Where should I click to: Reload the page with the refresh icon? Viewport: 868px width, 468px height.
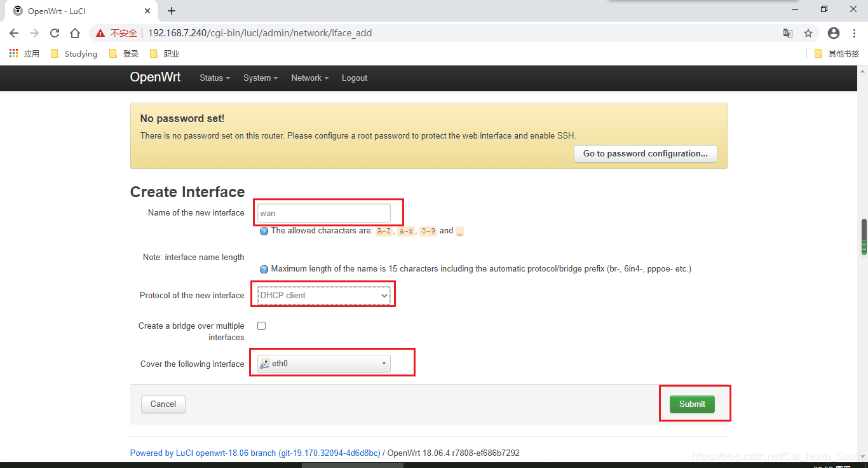[55, 33]
